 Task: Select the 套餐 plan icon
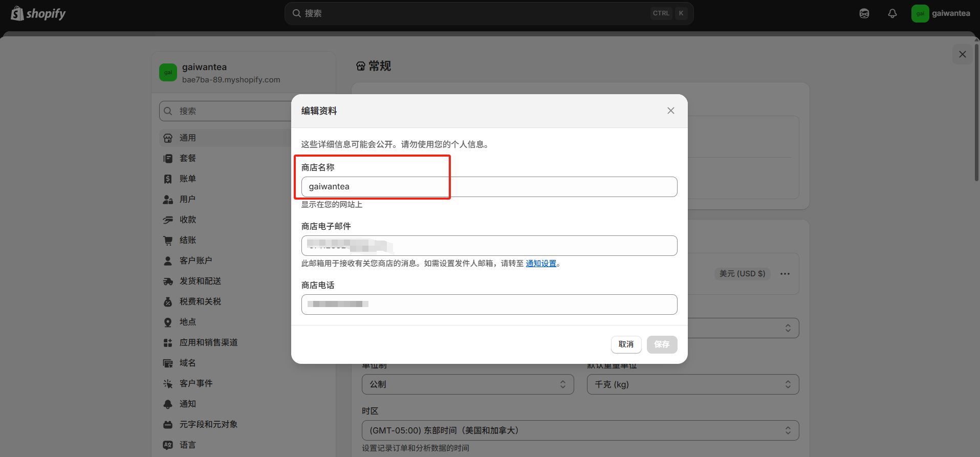(168, 159)
